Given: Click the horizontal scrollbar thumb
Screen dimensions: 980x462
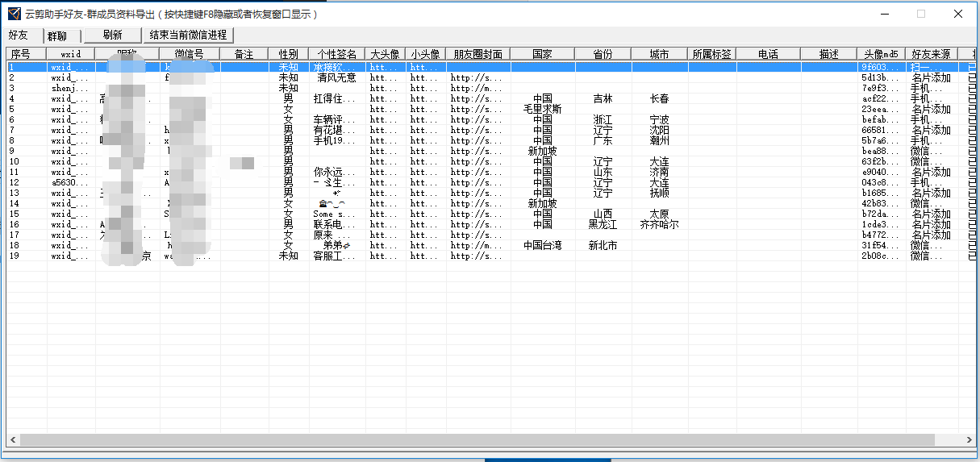Looking at the screenshot, I should [x=476, y=439].
